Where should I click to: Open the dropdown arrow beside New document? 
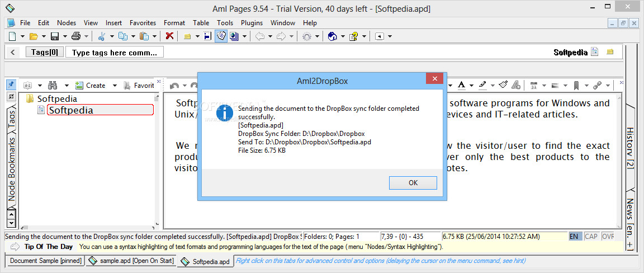coord(22,36)
